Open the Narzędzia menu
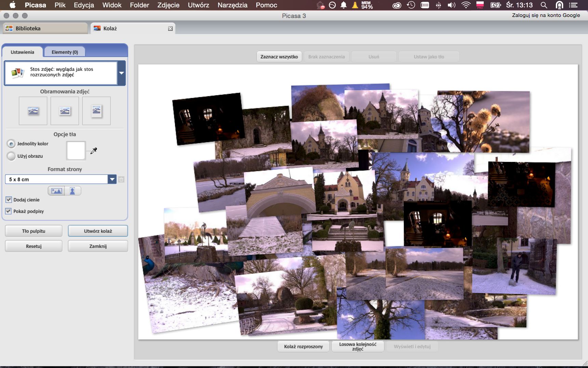The image size is (588, 368). pyautogui.click(x=232, y=5)
